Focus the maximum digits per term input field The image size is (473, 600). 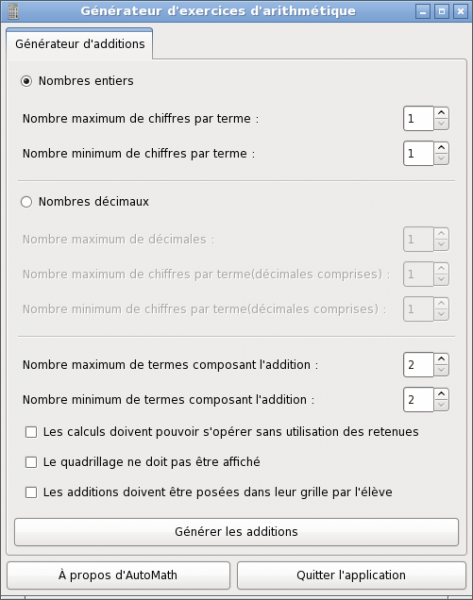(x=418, y=119)
